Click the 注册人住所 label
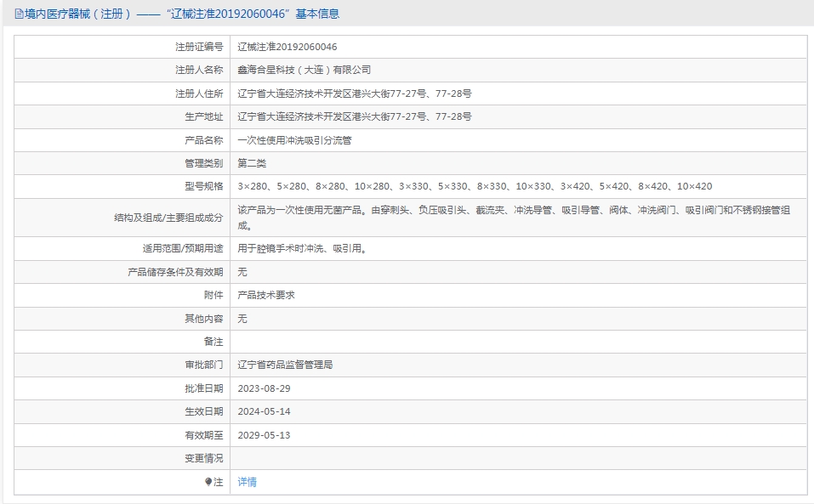 (199, 93)
